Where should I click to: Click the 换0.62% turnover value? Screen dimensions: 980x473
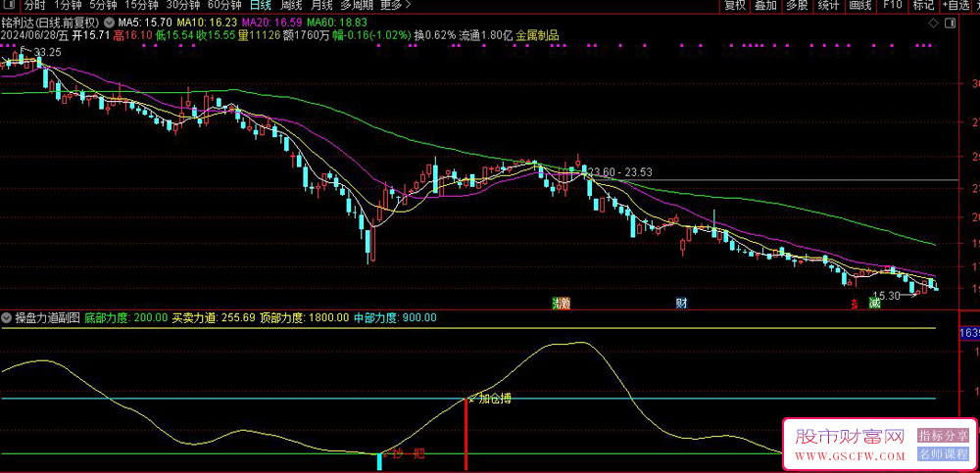tap(436, 35)
